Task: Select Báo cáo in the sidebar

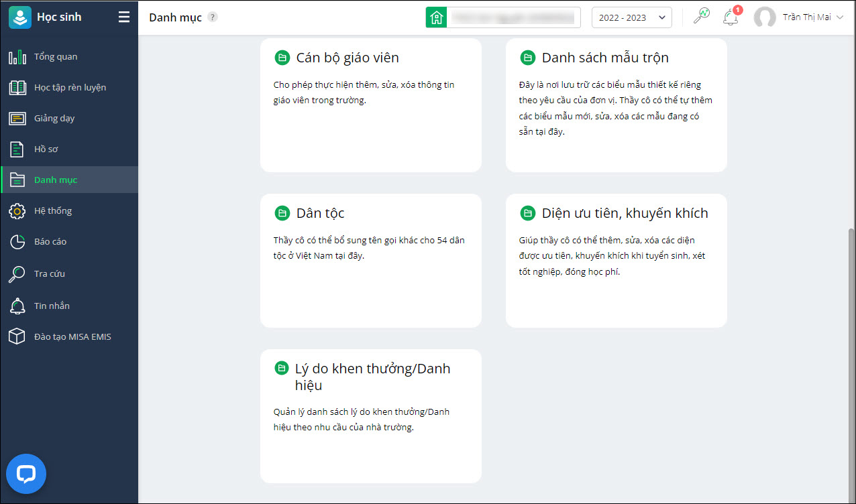Action: coord(50,242)
